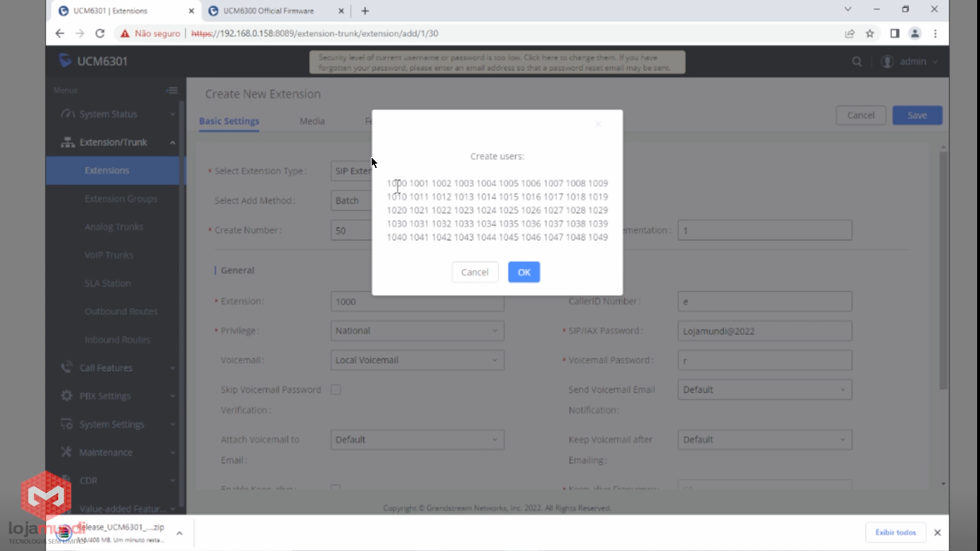Close the dialog with the X icon
The height and width of the screenshot is (551, 980).
598,124
